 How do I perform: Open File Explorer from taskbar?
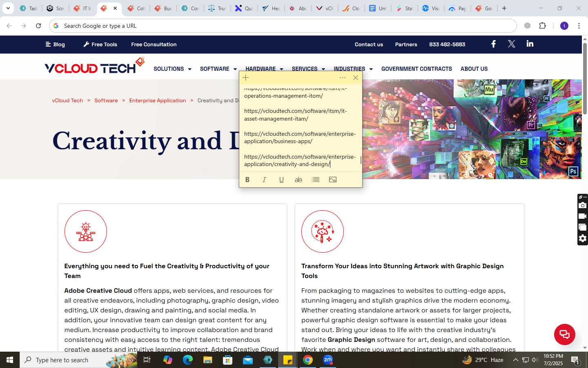pos(207,360)
